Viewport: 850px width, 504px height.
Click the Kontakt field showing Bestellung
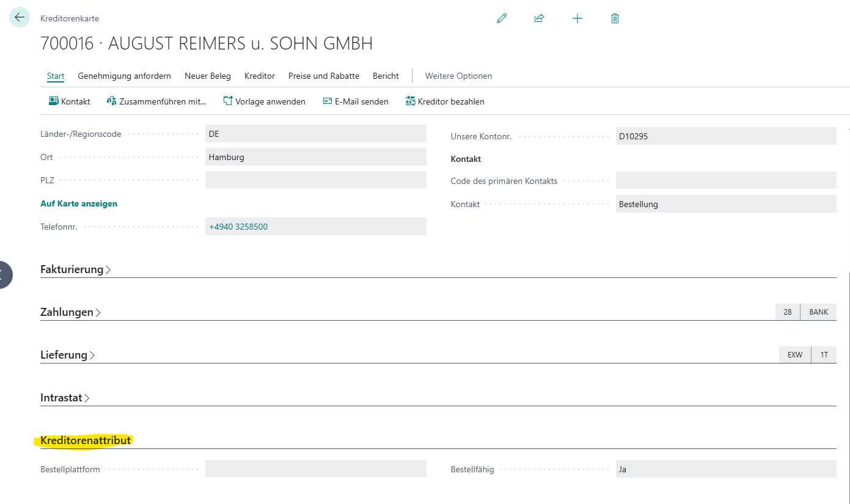pos(726,204)
